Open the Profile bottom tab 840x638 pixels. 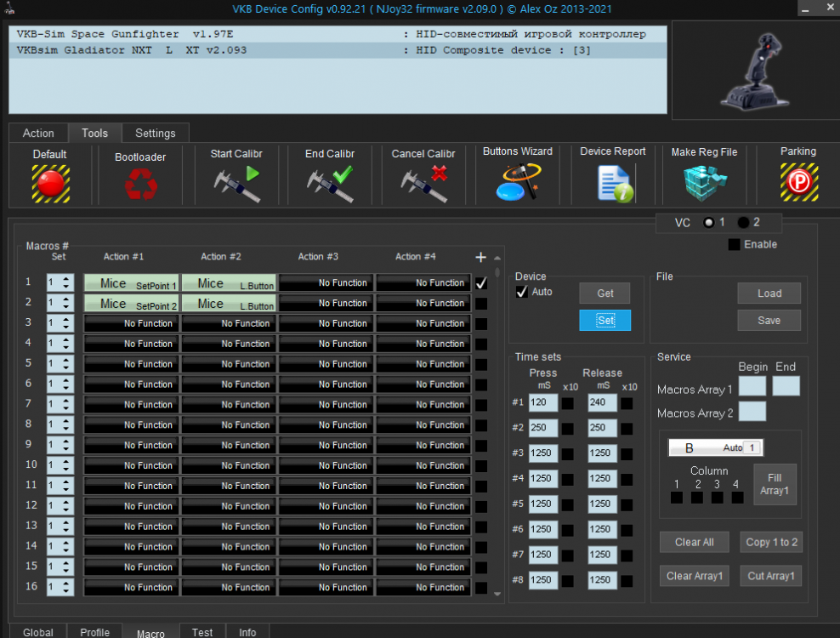click(94, 631)
